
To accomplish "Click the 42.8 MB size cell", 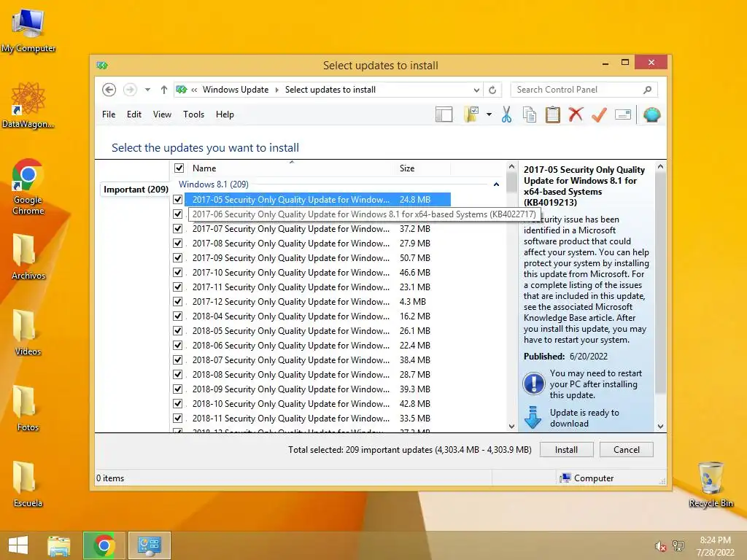I will click(x=415, y=404).
